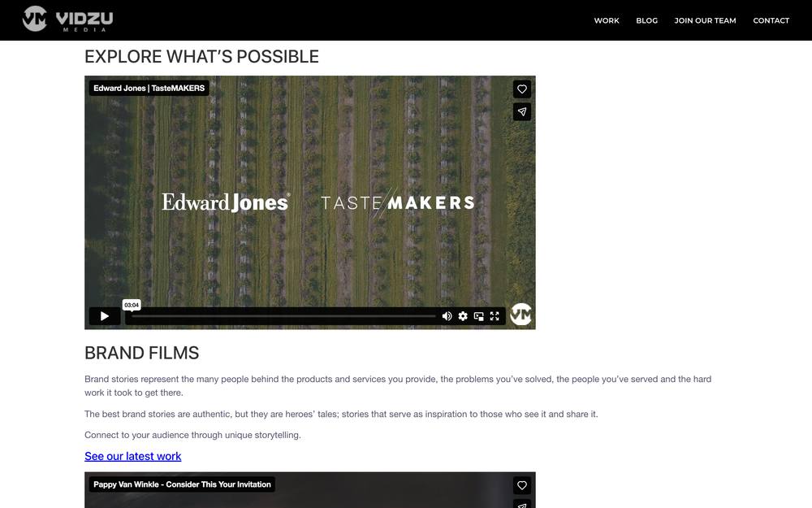Image resolution: width=812 pixels, height=508 pixels.
Task: Open the CONTACT page
Action: (771, 21)
